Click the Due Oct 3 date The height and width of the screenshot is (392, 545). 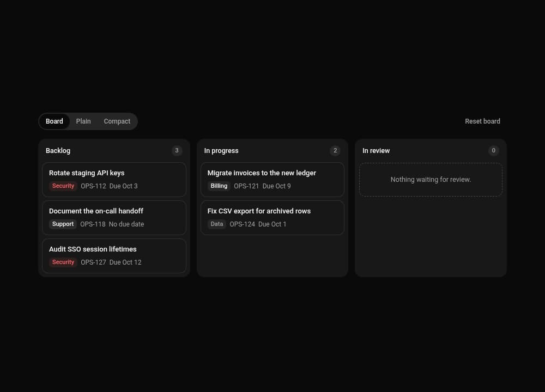[x=123, y=186]
